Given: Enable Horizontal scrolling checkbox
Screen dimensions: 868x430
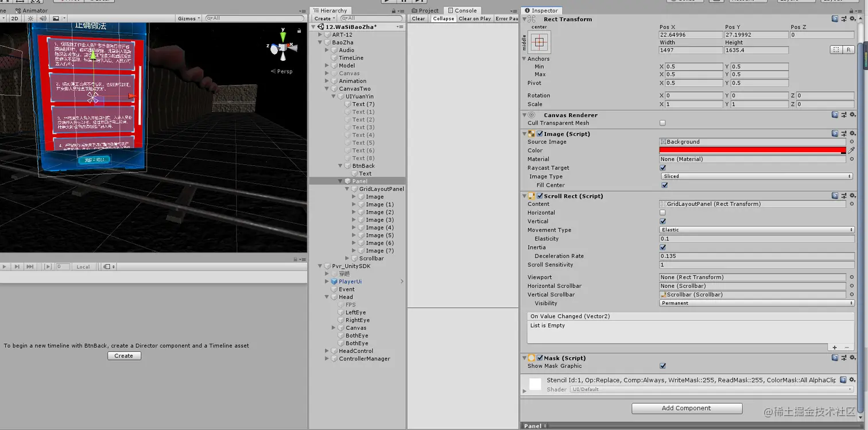Looking at the screenshot, I should click(x=662, y=212).
